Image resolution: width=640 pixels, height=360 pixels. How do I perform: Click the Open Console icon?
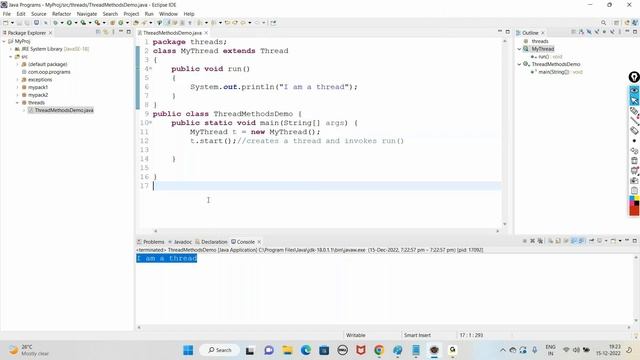click(x=613, y=241)
